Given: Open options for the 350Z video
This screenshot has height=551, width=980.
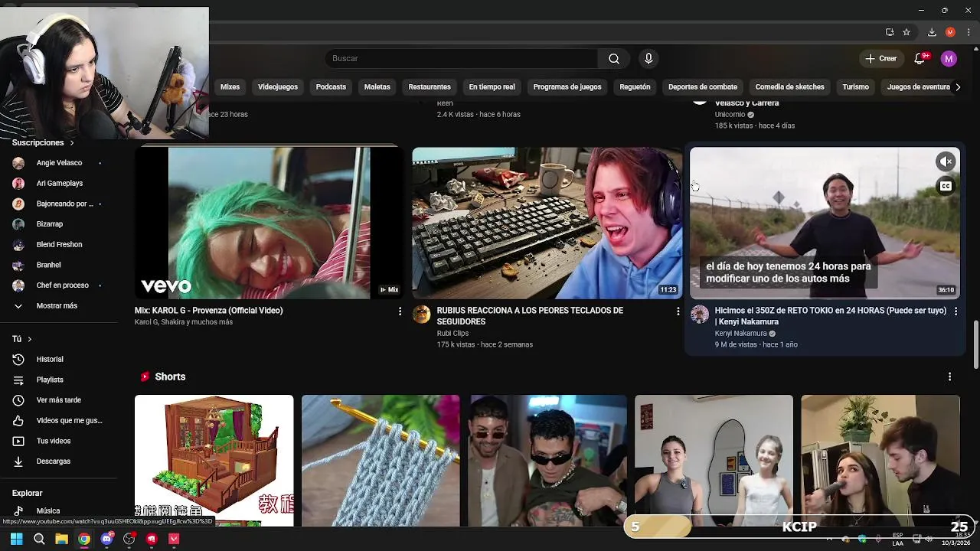Looking at the screenshot, I should point(955,311).
